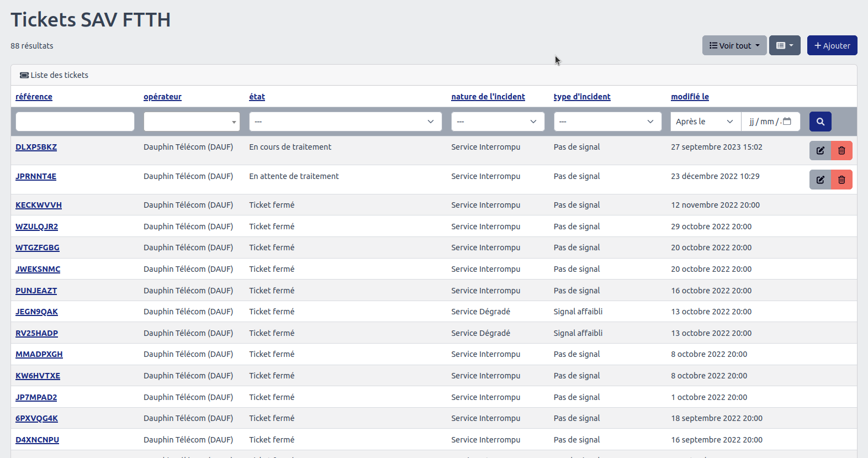Screen dimensions: 868x458
Task: Change the Après le date comparison selector
Action: pyautogui.click(x=705, y=122)
